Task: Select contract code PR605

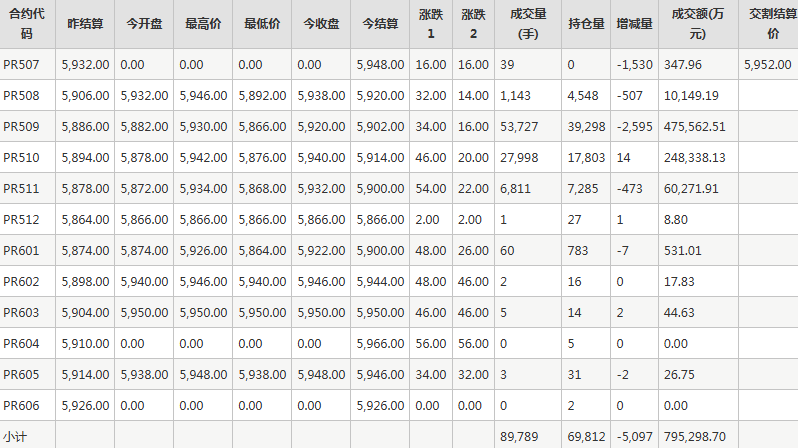Action: (21, 375)
